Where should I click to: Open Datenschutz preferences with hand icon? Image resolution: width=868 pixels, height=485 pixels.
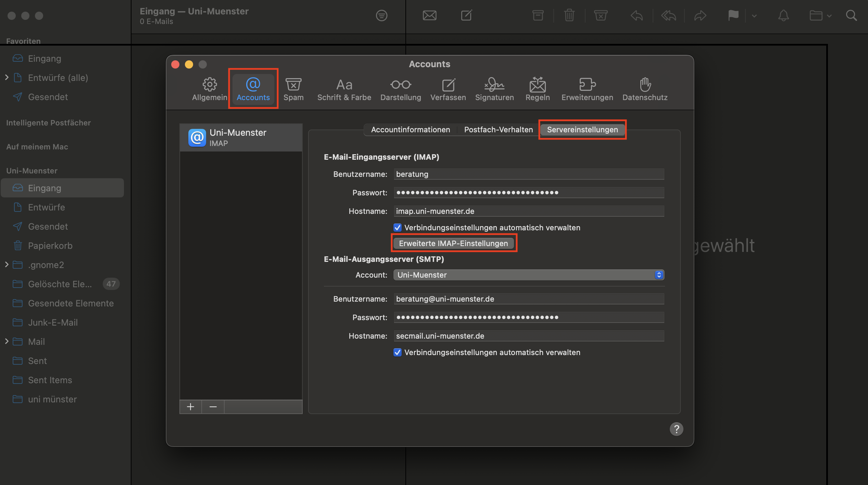(645, 89)
